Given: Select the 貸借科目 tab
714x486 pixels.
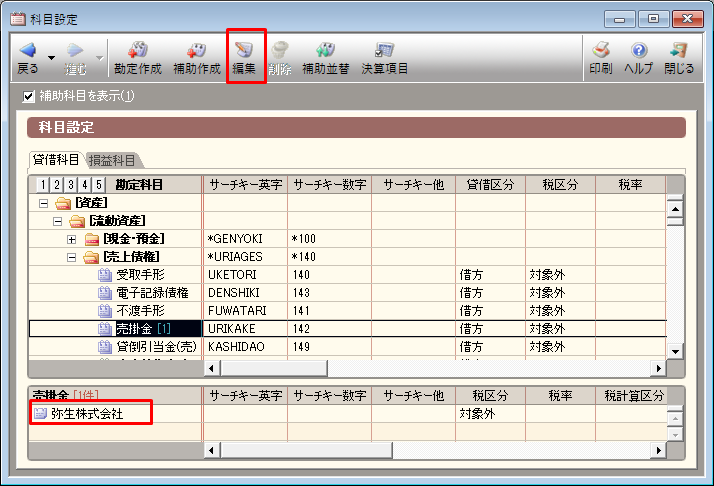Looking at the screenshot, I should point(56,160).
